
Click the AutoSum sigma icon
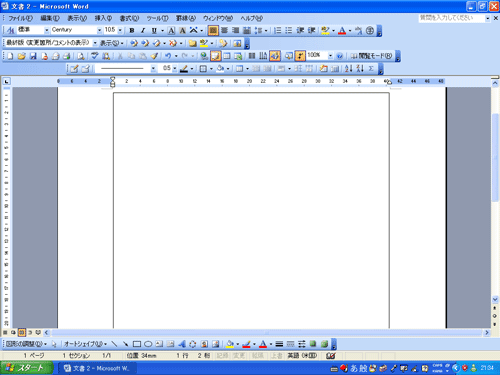[371, 69]
